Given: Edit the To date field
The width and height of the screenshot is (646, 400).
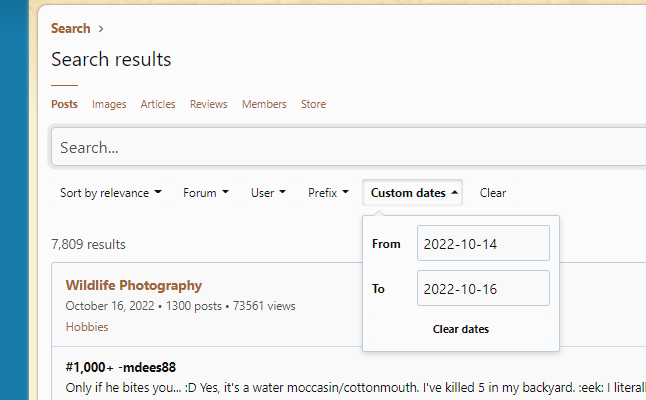Looking at the screenshot, I should (x=483, y=289).
